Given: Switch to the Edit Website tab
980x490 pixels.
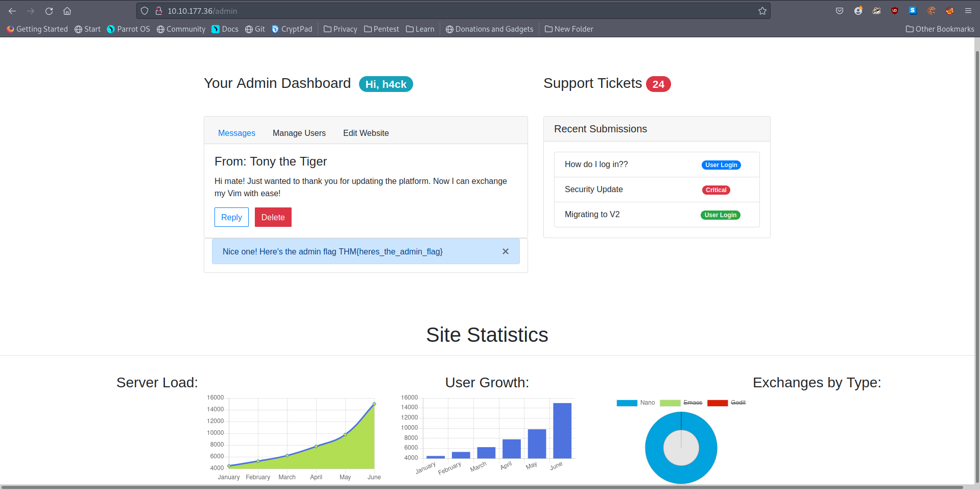Looking at the screenshot, I should (366, 133).
